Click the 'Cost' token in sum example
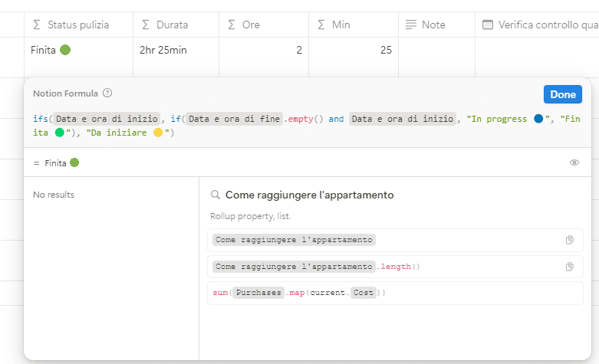This screenshot has width=599, height=364. 363,293
